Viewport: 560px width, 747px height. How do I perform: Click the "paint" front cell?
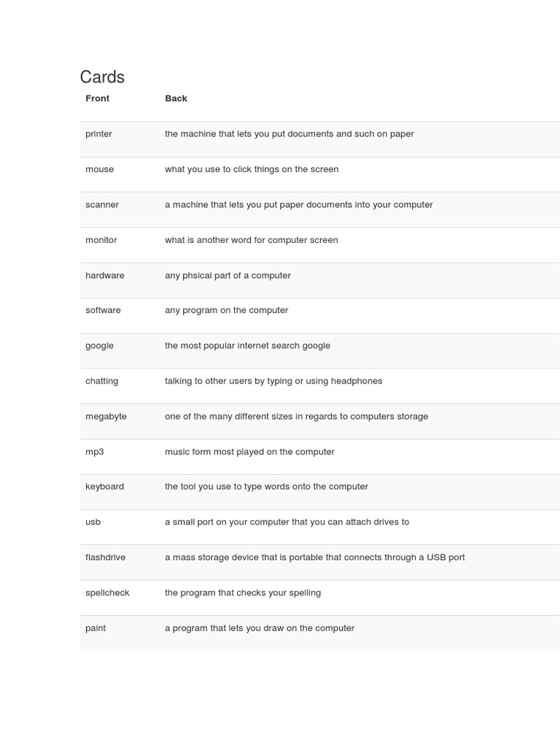pos(96,628)
